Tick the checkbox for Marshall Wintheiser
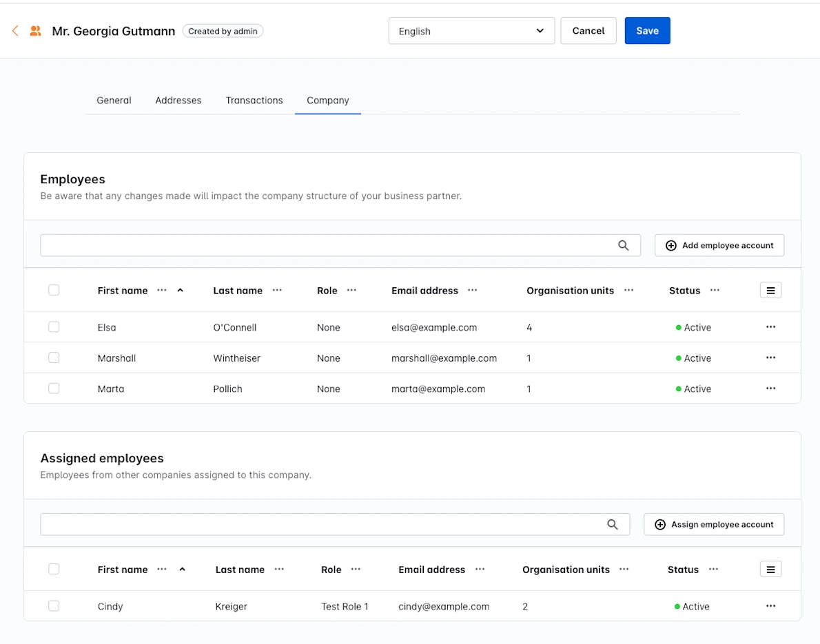This screenshot has height=644, width=820. coord(54,358)
